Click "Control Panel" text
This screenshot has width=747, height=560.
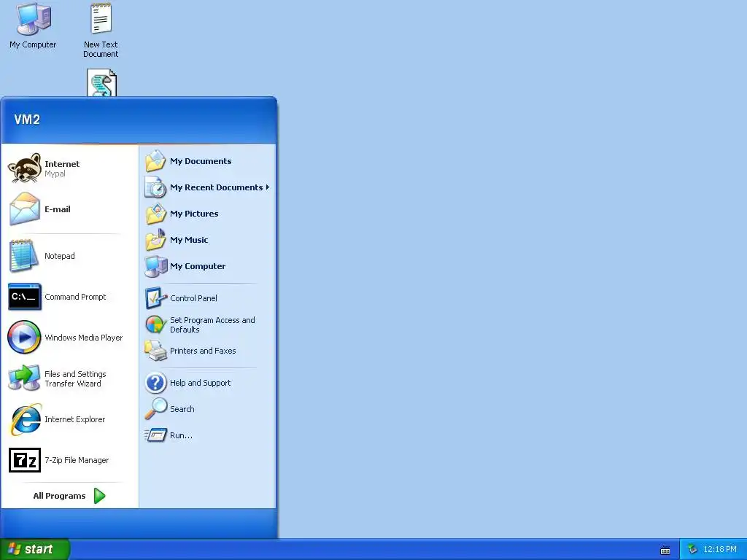pos(193,298)
